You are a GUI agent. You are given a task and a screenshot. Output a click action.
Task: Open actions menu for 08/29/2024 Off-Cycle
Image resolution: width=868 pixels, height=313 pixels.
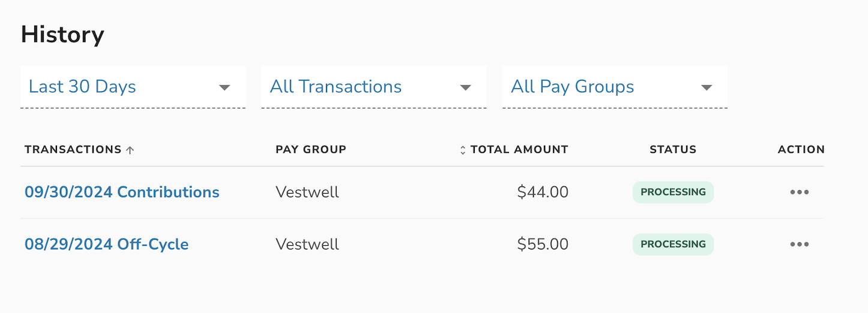click(799, 245)
